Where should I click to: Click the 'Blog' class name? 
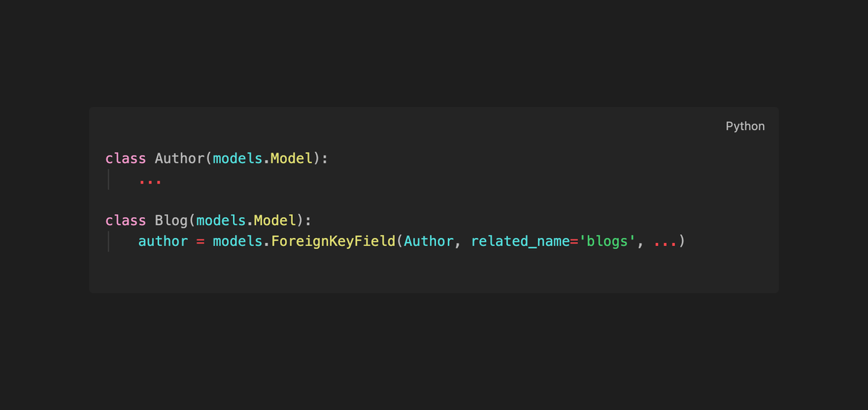pos(171,221)
